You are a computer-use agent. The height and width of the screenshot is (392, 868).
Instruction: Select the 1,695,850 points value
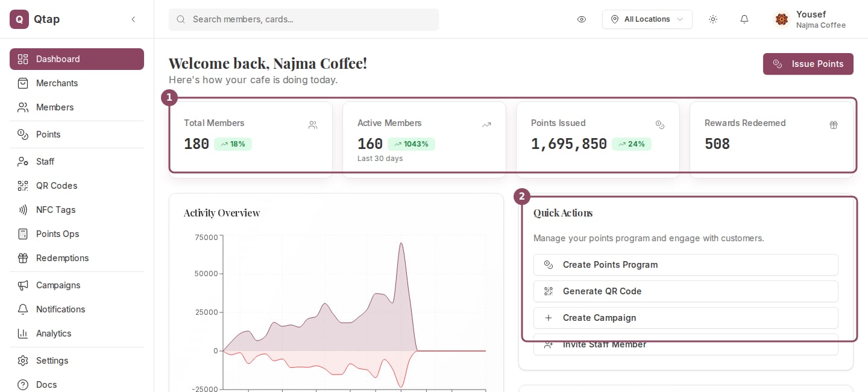[x=569, y=144]
